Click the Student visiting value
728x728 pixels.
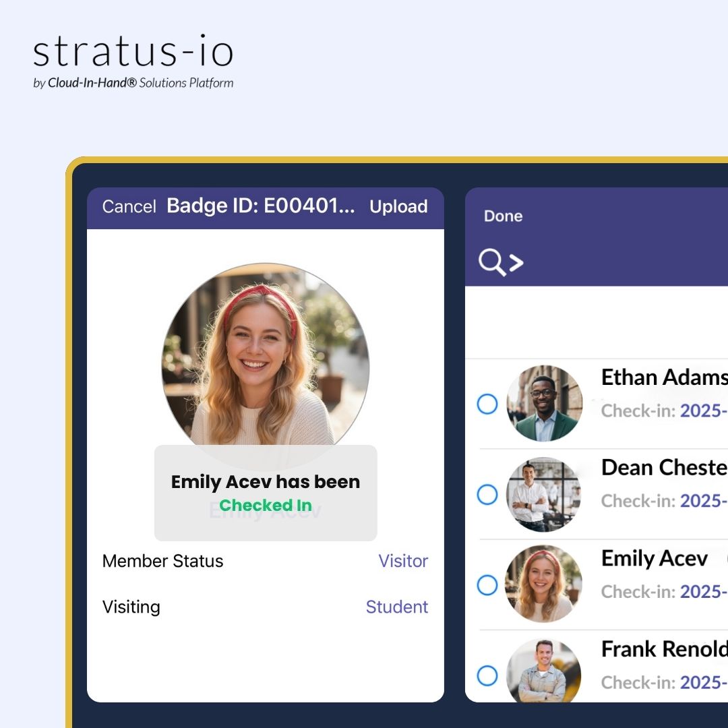(397, 607)
